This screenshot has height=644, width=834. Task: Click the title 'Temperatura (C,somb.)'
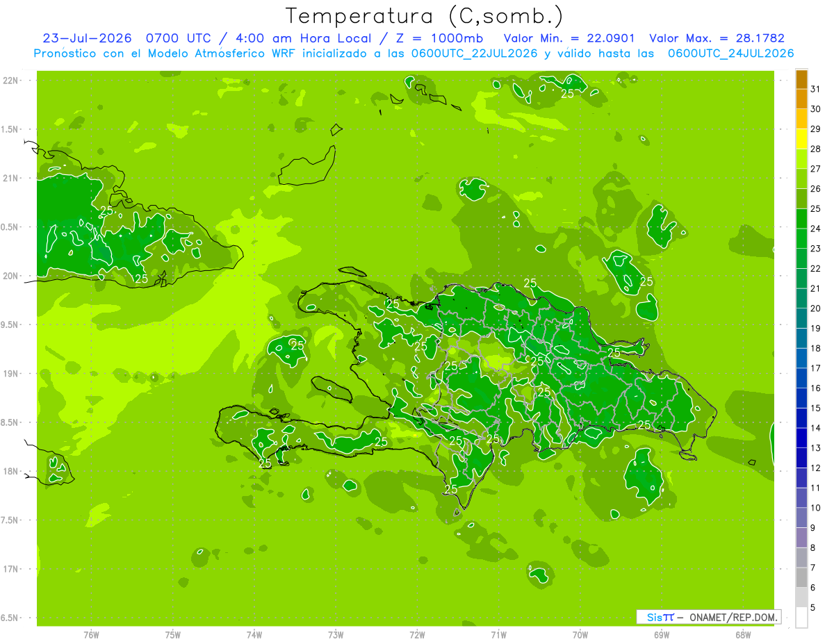pyautogui.click(x=425, y=17)
